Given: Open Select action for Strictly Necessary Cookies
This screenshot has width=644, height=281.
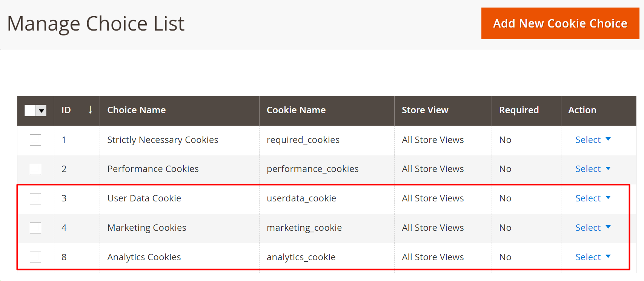Looking at the screenshot, I should click(x=592, y=140).
